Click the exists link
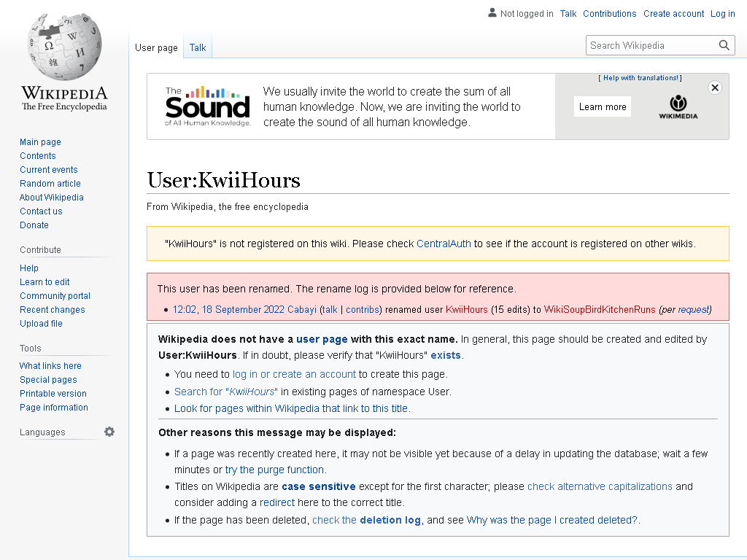 point(446,355)
